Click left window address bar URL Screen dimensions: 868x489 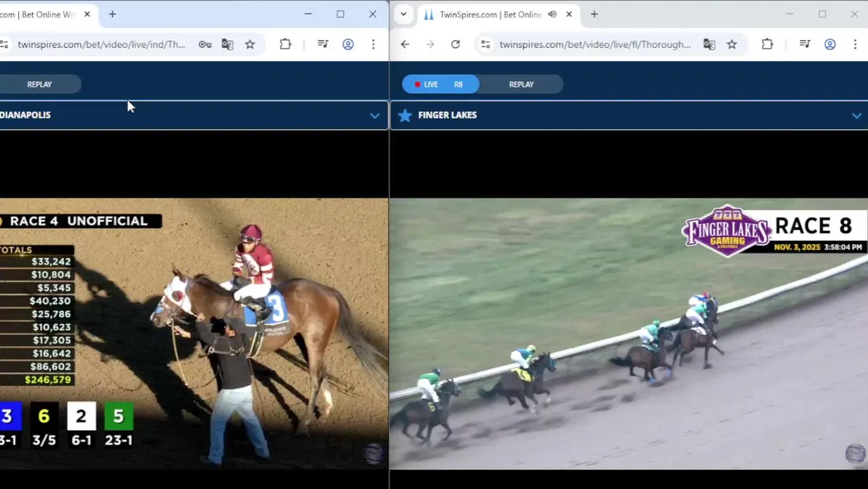tap(102, 44)
